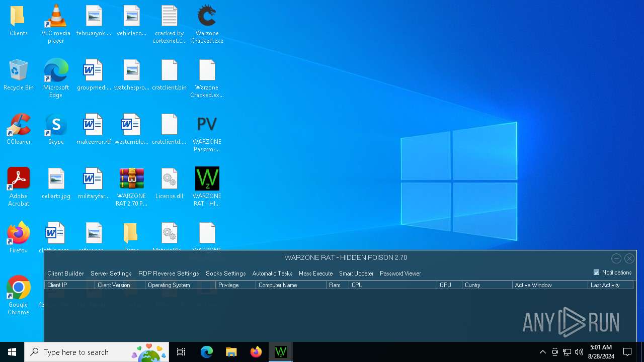
Task: Open the Action Center notifications
Action: [x=627, y=352]
